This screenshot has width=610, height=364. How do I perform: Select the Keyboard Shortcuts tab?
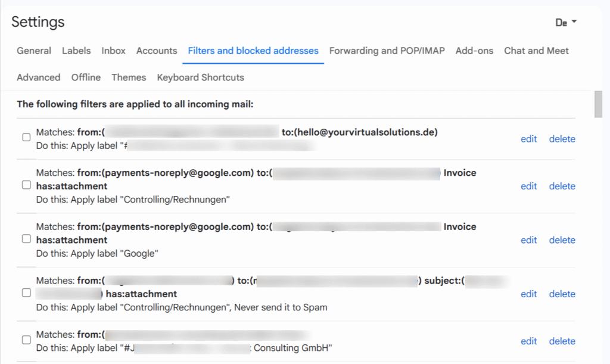[200, 77]
